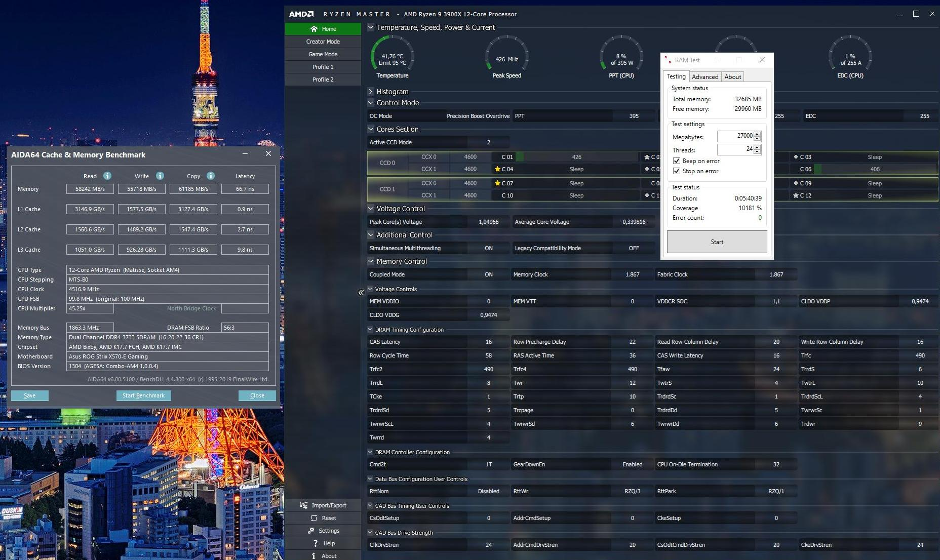Click the AMD logo in Ryzen Master
Image resolution: width=940 pixels, height=560 pixels.
(301, 14)
